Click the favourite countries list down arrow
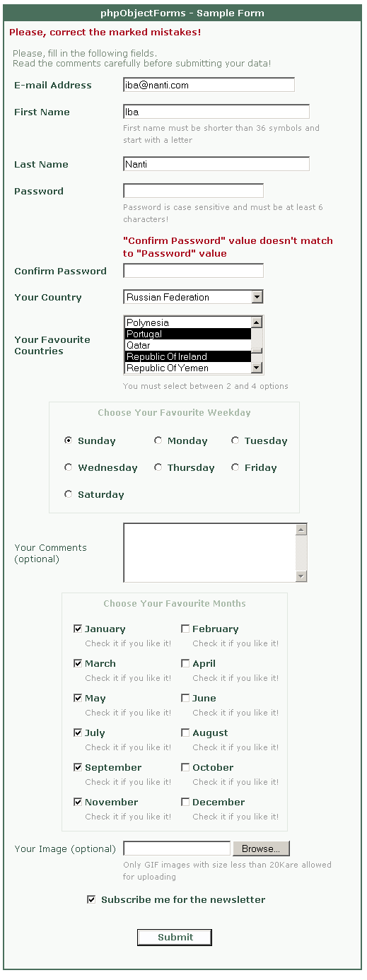The image size is (367, 980). click(x=257, y=368)
